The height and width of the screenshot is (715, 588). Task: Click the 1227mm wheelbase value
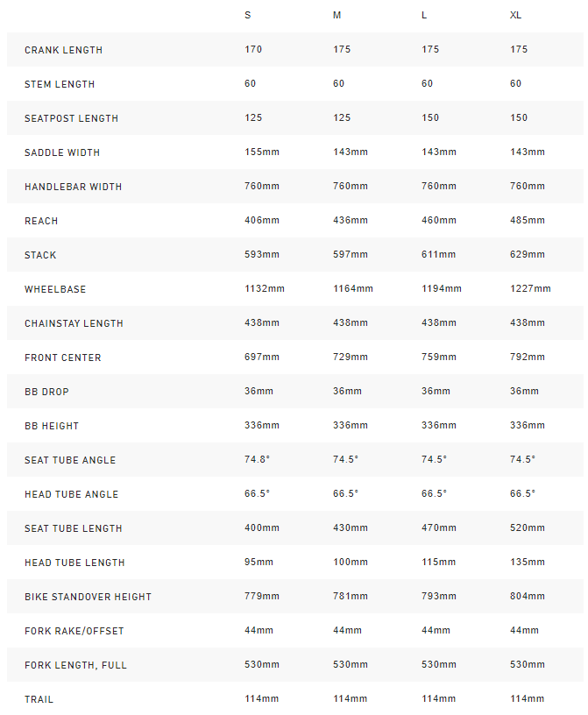[530, 289]
